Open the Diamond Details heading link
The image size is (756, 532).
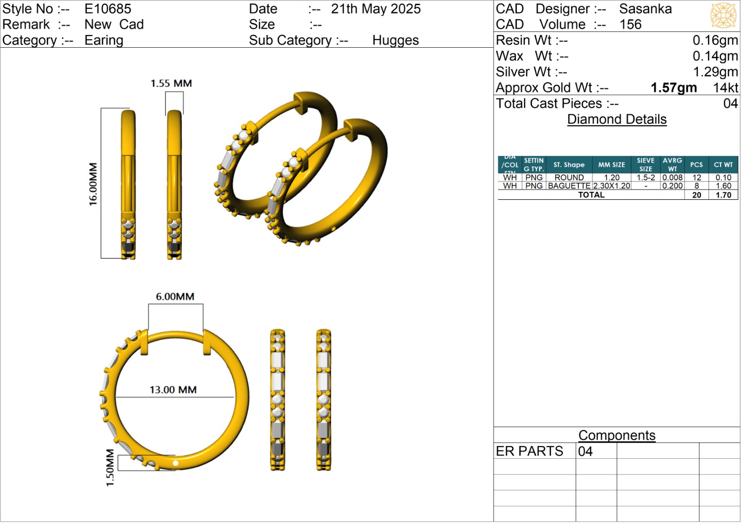pos(617,119)
